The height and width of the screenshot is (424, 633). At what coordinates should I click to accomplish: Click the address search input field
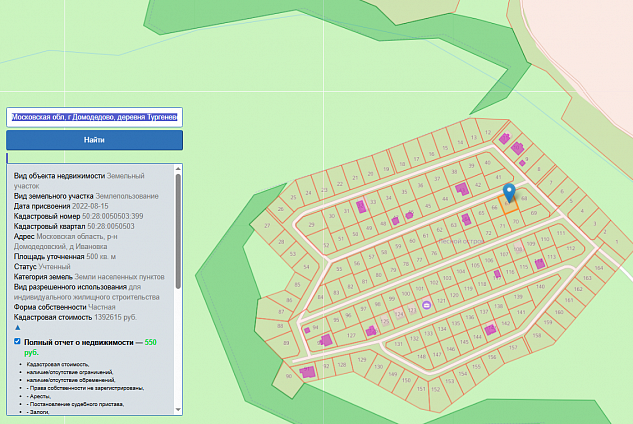point(94,117)
